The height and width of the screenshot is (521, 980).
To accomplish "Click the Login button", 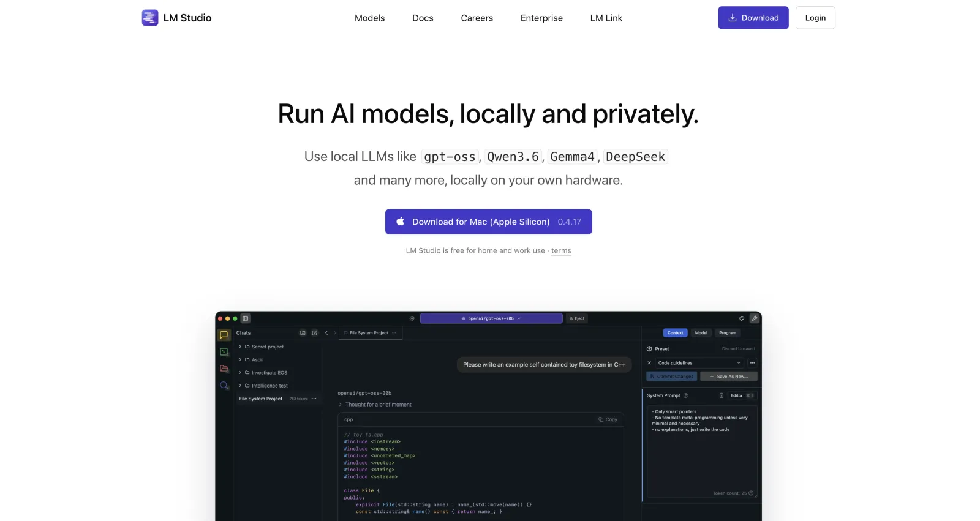I will (x=815, y=18).
